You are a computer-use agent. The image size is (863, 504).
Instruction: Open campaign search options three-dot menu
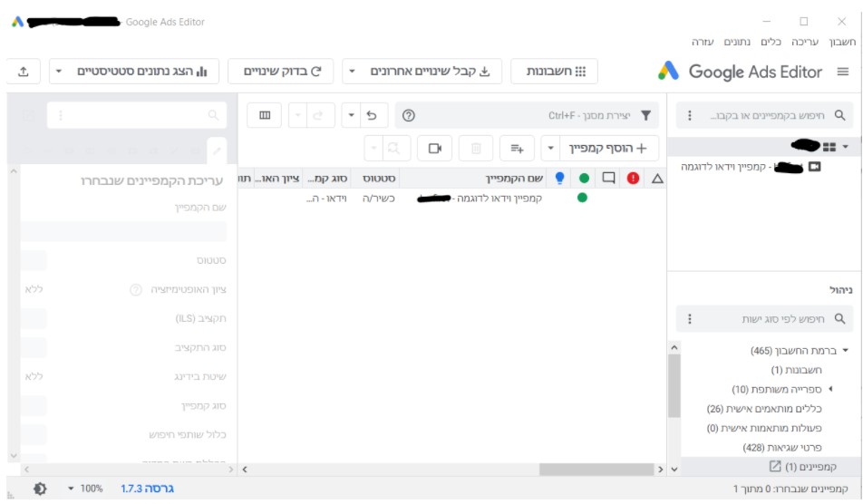[x=690, y=115]
